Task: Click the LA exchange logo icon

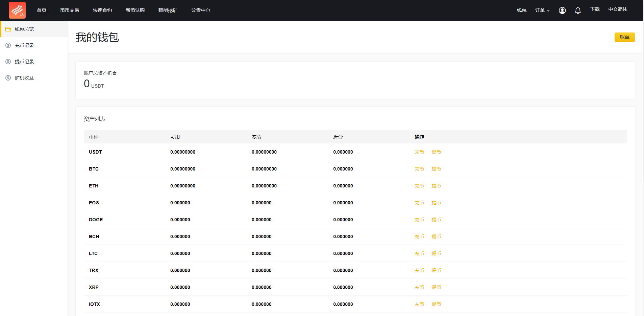Action: (x=17, y=10)
